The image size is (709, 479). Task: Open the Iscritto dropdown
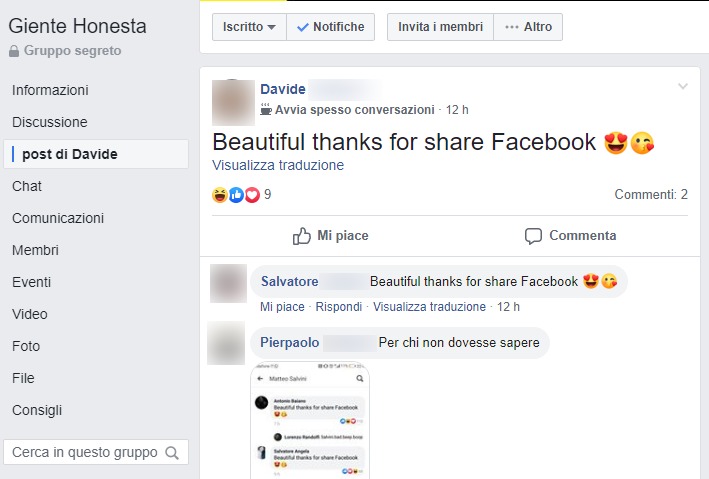click(x=249, y=27)
